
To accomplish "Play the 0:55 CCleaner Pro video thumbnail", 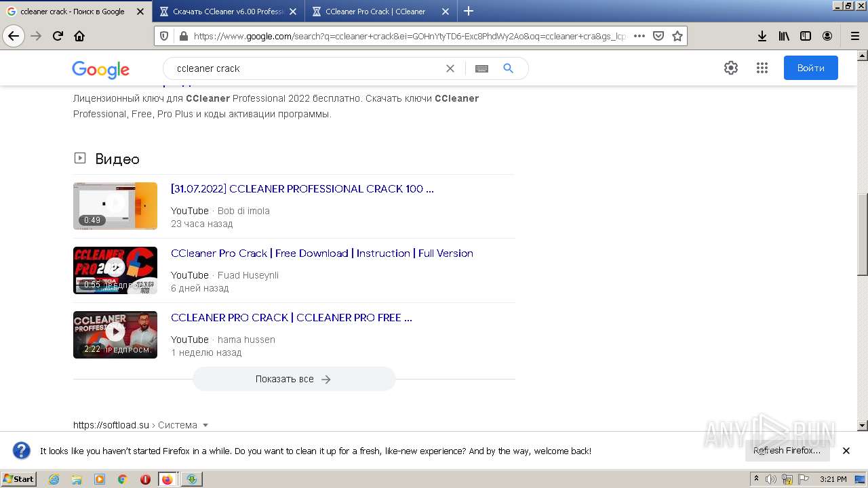I will pyautogui.click(x=115, y=270).
